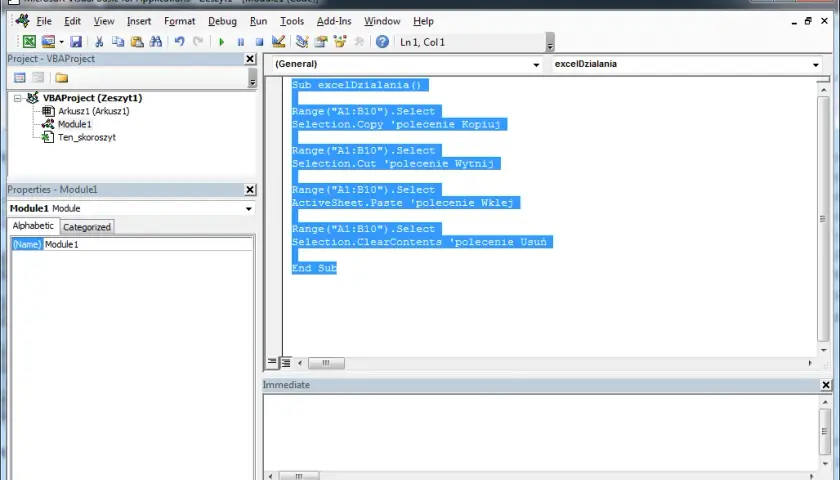Toggle Folders icon in Project panel
Image resolution: width=840 pixels, height=480 pixels.
[62, 78]
